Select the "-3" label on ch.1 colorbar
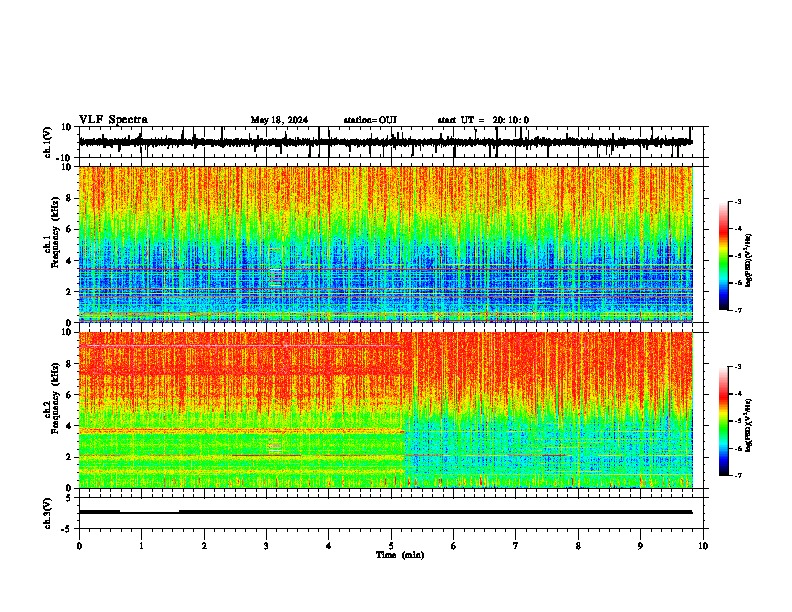Viewport: 792px width, 612px height. point(738,201)
